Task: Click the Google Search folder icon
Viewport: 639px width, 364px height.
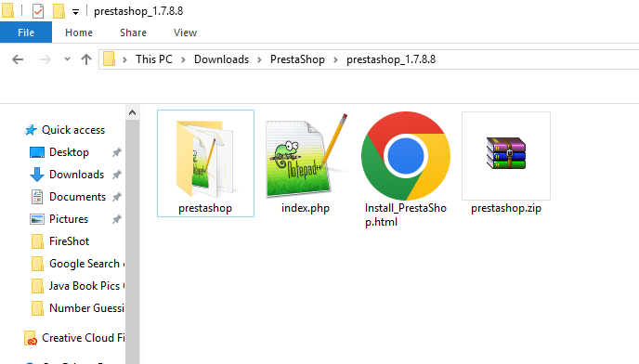Action: tap(37, 264)
